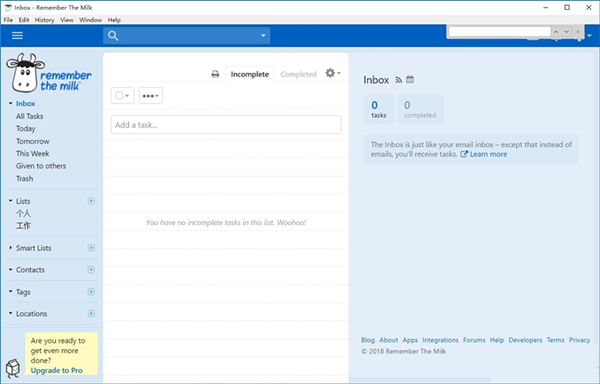Open the hamburger sidebar menu
The height and width of the screenshot is (384, 600).
(17, 36)
